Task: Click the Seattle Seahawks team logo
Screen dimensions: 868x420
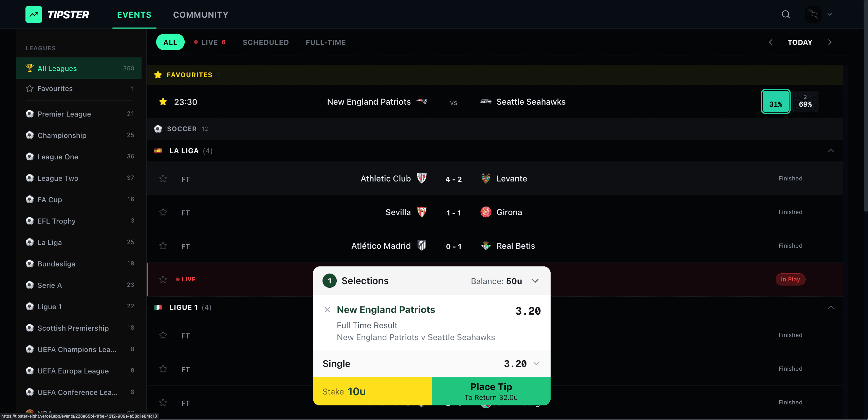Action: coord(485,101)
